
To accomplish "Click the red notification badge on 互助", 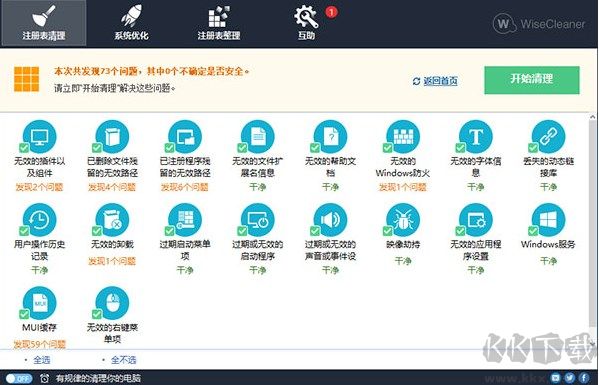I will [331, 12].
